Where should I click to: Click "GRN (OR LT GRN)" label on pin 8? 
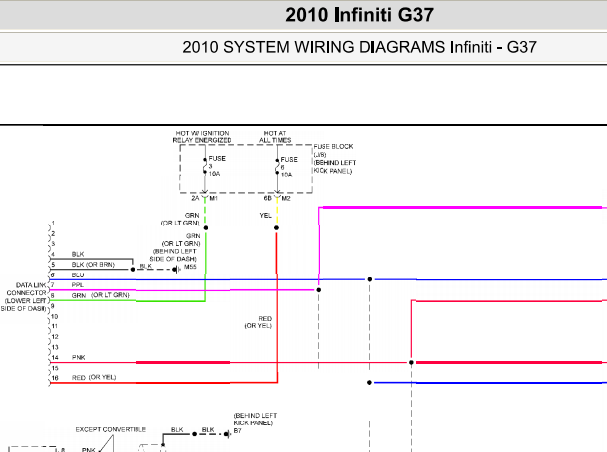101,295
